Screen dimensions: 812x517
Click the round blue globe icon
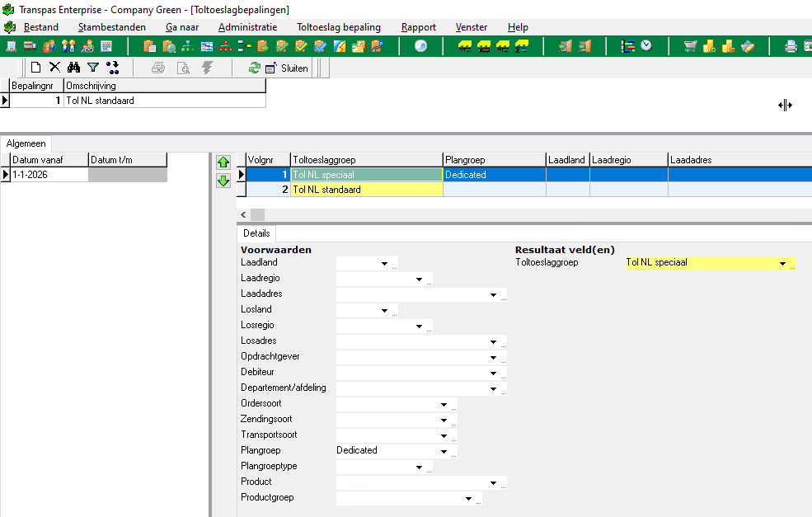(421, 47)
